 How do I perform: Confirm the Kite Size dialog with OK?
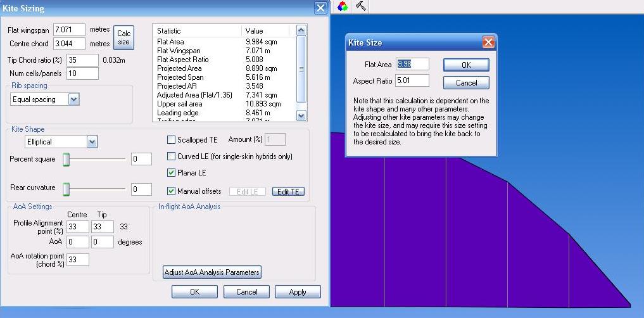pyautogui.click(x=465, y=65)
